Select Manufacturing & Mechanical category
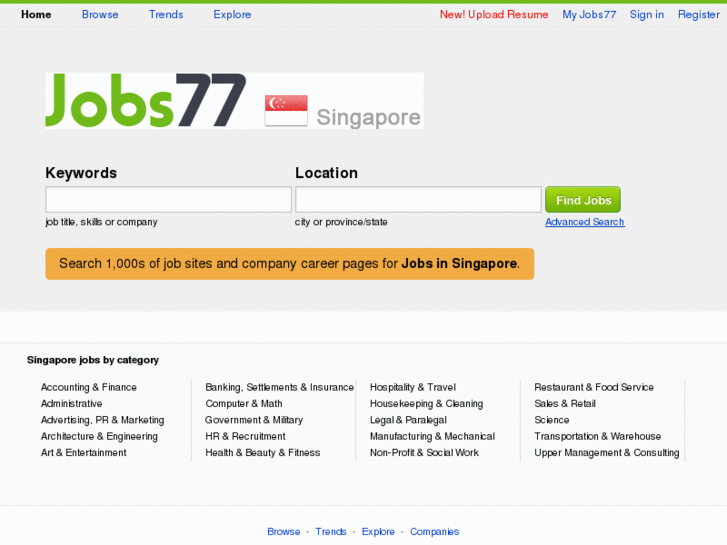 (x=432, y=436)
